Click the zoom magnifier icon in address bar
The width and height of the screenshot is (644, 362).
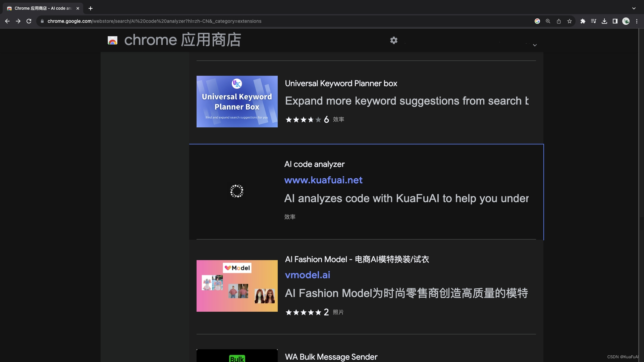[548, 21]
